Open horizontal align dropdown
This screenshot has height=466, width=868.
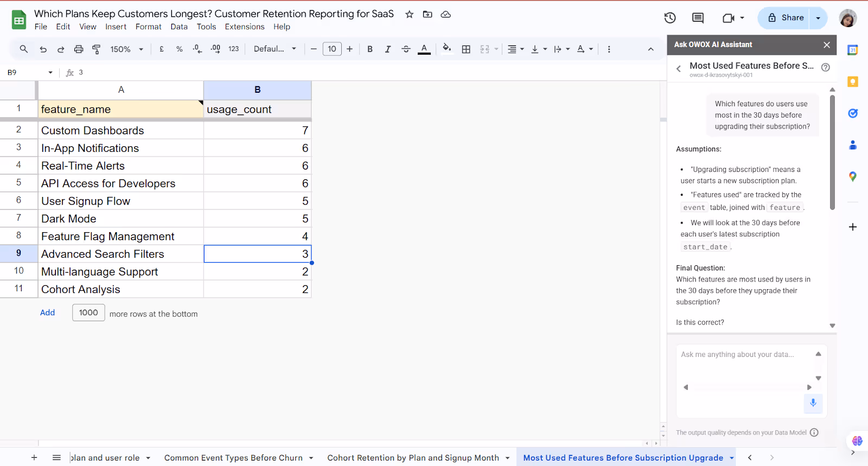[x=515, y=49]
